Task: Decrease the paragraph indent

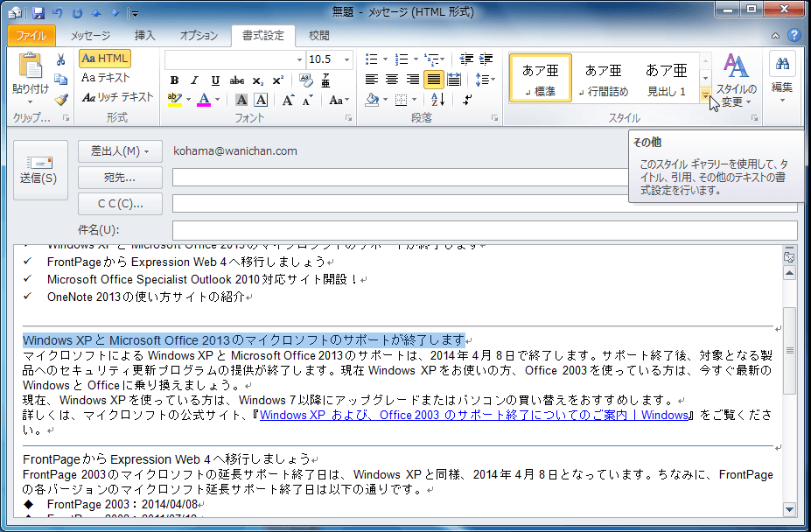Action: (466, 59)
